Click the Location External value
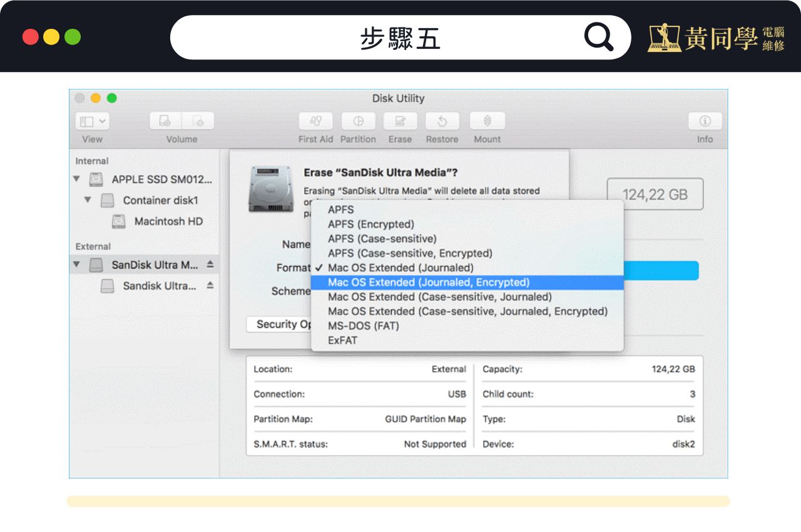801x532 pixels. (449, 369)
